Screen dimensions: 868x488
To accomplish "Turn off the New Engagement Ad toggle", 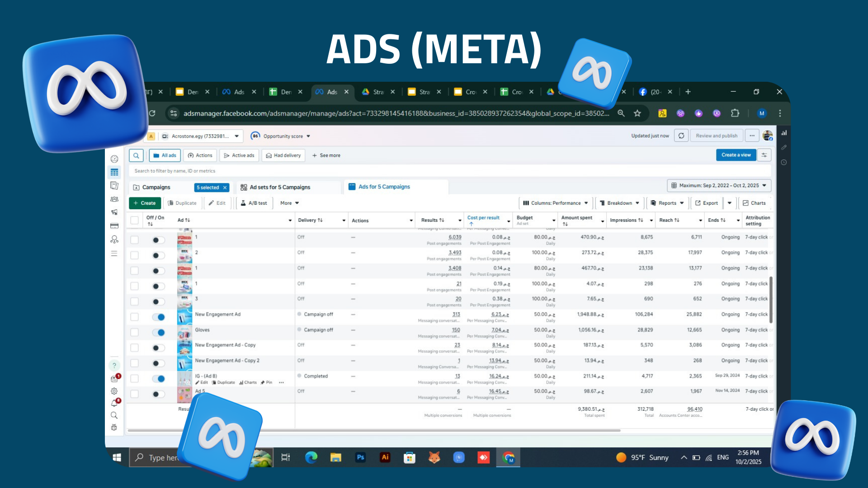I will (x=158, y=317).
